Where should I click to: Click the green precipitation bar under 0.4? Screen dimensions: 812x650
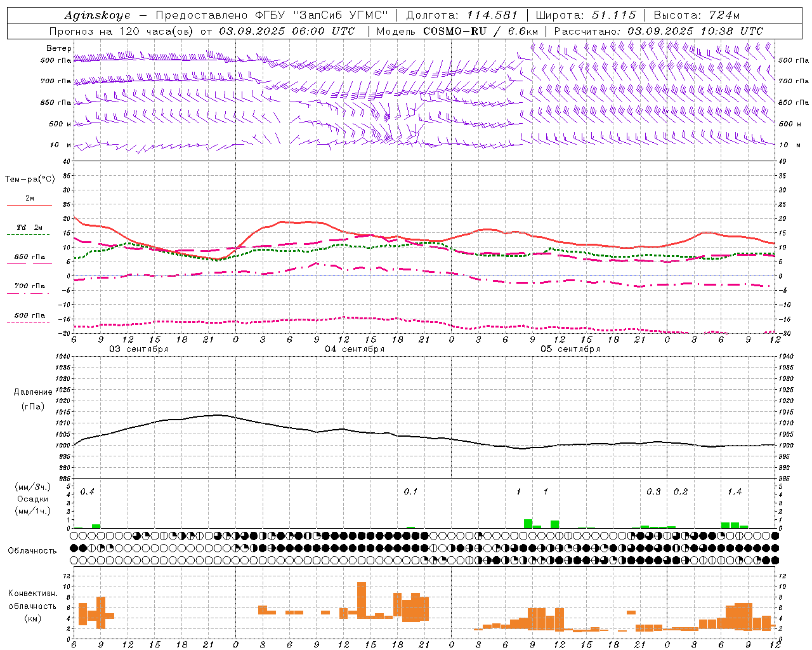[x=96, y=526]
